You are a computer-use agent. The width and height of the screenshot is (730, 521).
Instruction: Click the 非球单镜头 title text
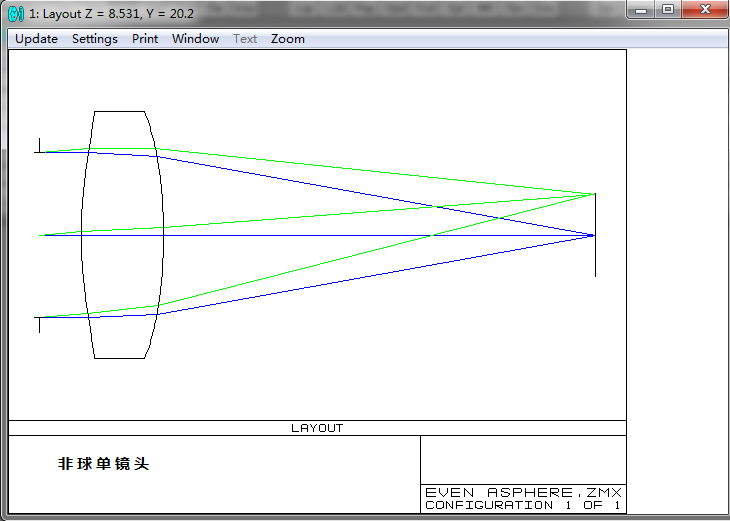coord(103,464)
